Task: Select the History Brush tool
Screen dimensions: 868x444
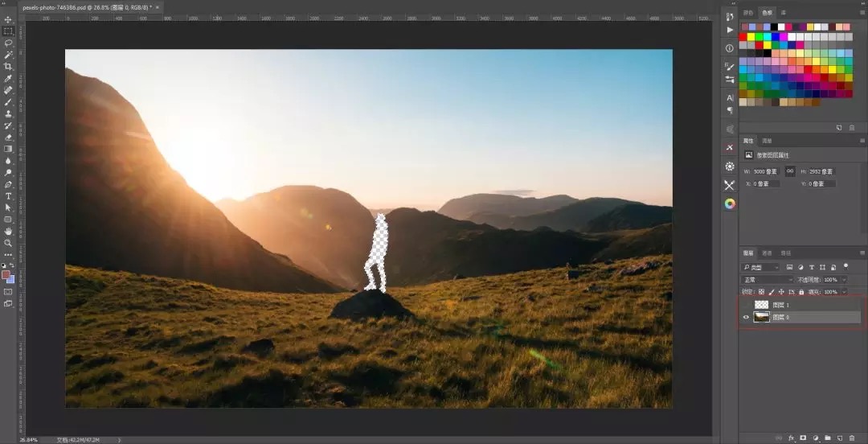Action: (8, 125)
